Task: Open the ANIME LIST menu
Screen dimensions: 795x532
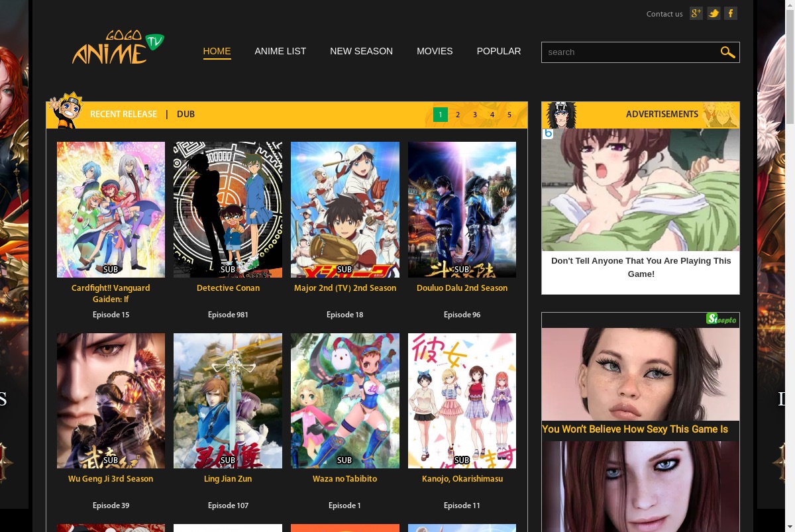Action: tap(280, 51)
